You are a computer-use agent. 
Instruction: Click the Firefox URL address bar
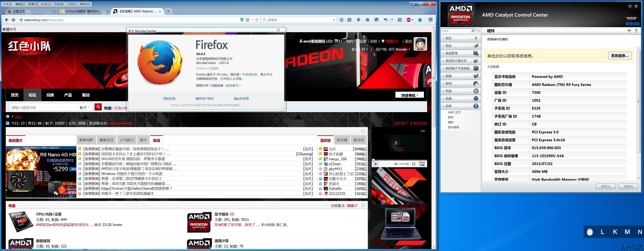point(130,20)
